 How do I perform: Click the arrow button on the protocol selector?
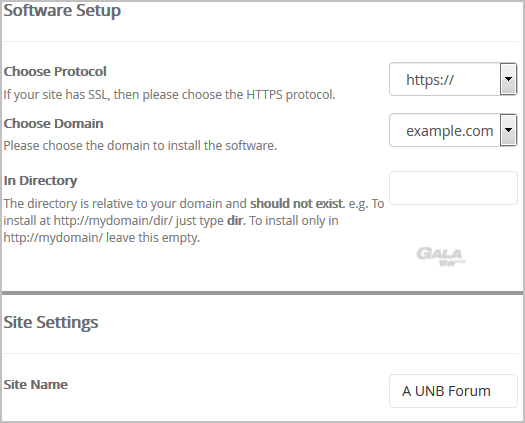[508, 79]
